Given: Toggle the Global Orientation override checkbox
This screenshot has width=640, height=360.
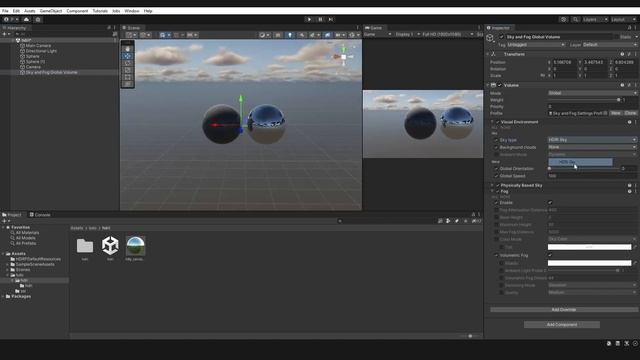Looking at the screenshot, I should (496, 169).
